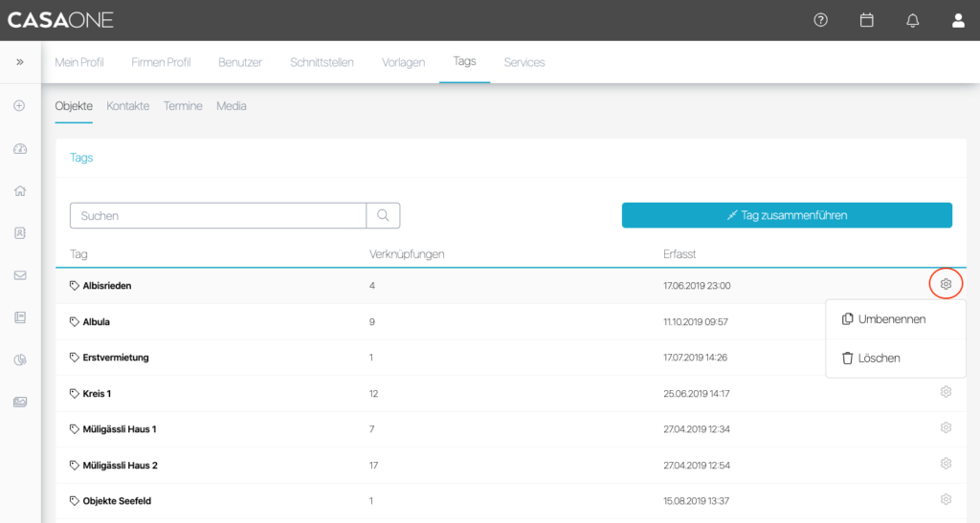Focus the Suchen search field

coord(218,216)
